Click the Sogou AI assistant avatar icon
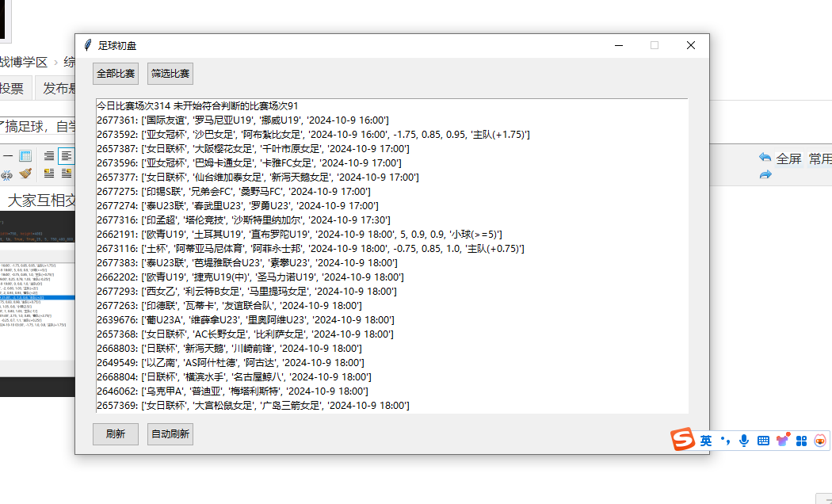Viewport: 832px width, 504px height. [x=821, y=441]
